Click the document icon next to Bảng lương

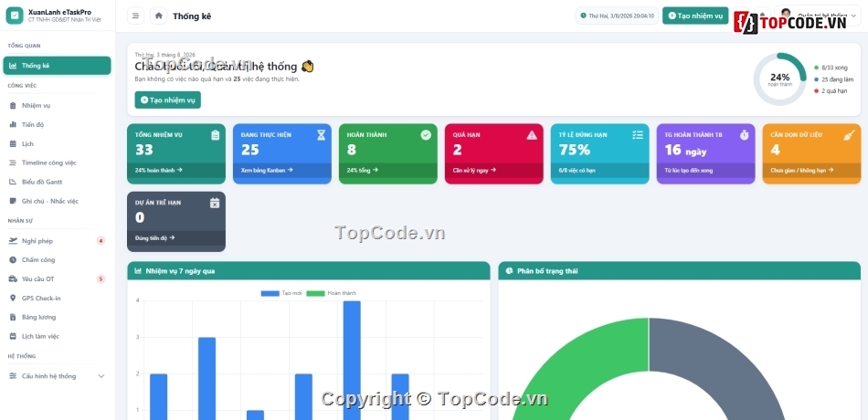click(x=14, y=317)
